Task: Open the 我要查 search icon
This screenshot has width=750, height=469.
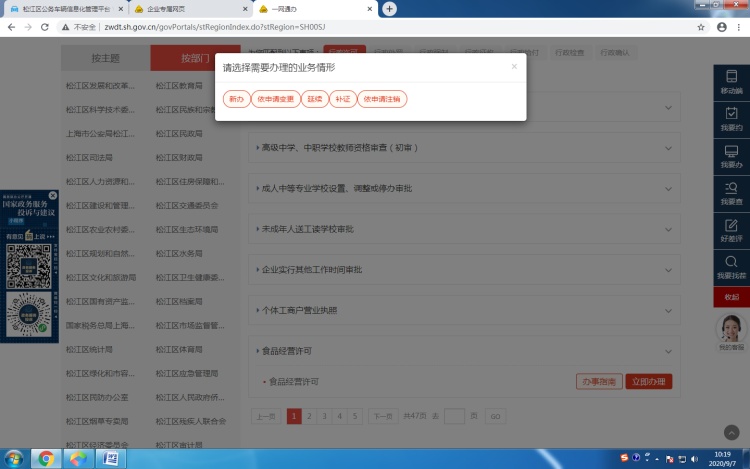Action: coord(731,191)
